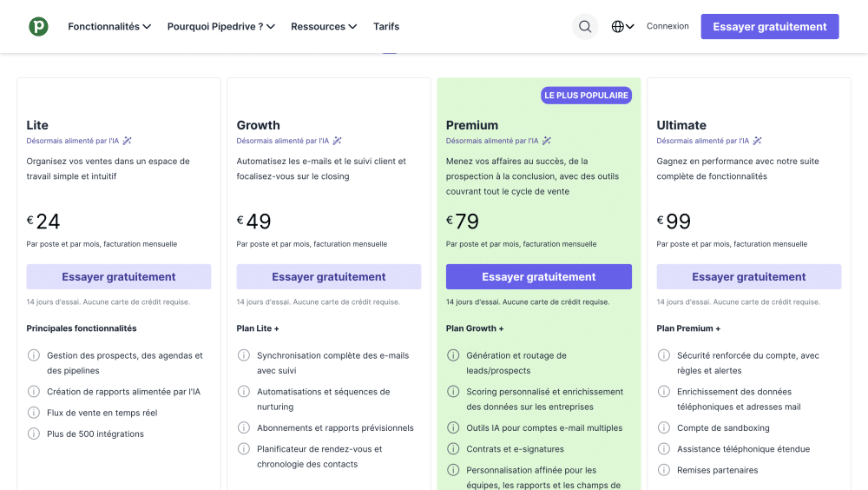868x490 pixels.
Task: Click the €99 price
Action: click(x=674, y=222)
